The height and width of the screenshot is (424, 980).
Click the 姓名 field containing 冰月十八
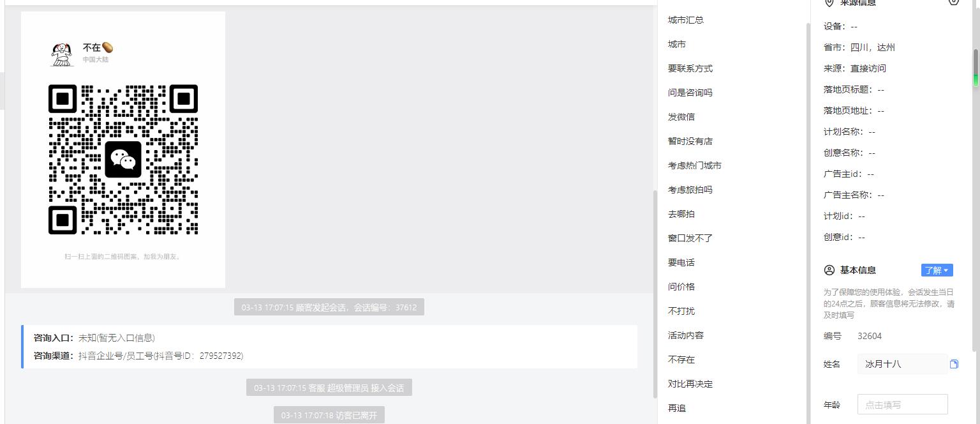click(x=902, y=364)
